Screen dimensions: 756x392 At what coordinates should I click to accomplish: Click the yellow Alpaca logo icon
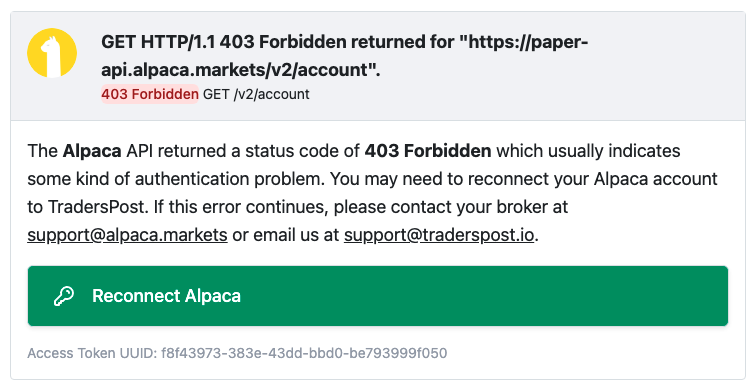click(52, 53)
